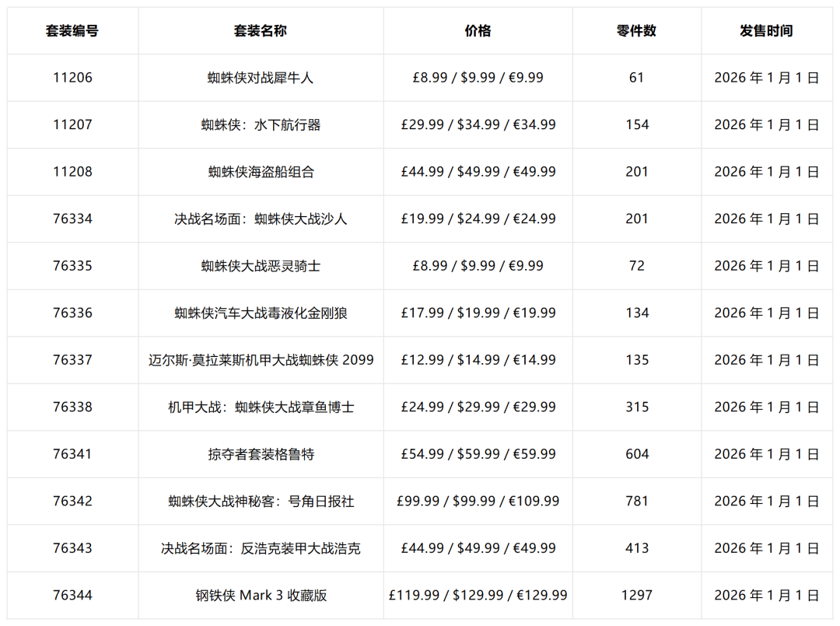Image resolution: width=840 pixels, height=626 pixels.
Task: Select the 蜘蛛侠：水下航行器 name cell
Action: point(261,125)
